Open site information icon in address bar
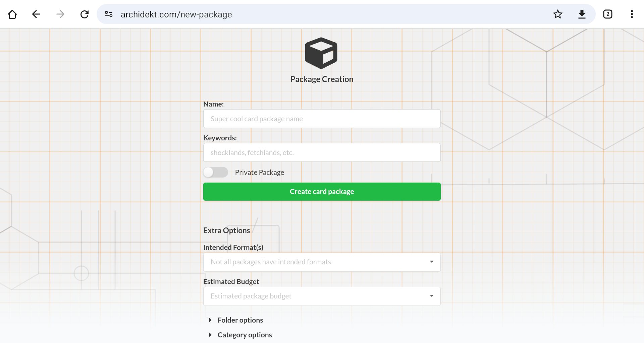This screenshot has width=644, height=343. 109,14
